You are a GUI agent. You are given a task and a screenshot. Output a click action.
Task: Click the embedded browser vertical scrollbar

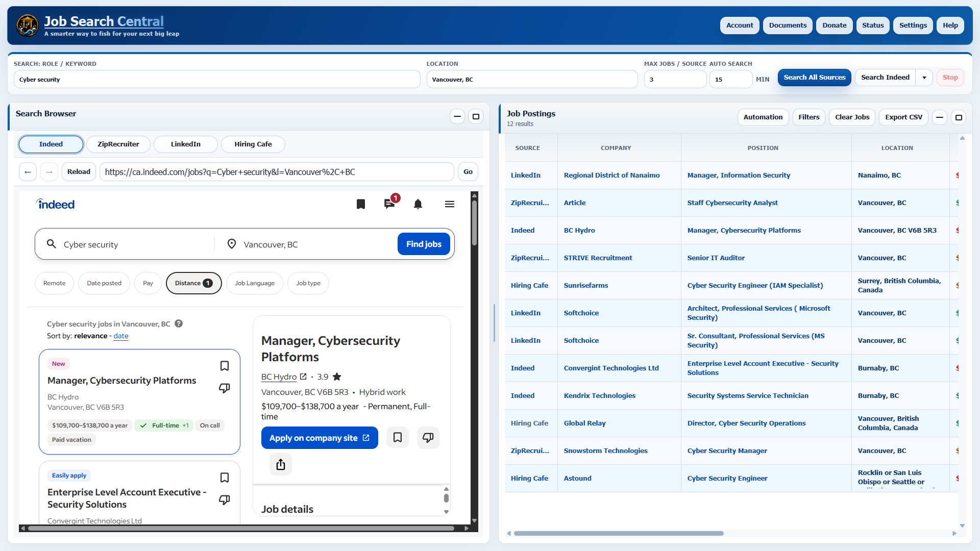[474, 222]
